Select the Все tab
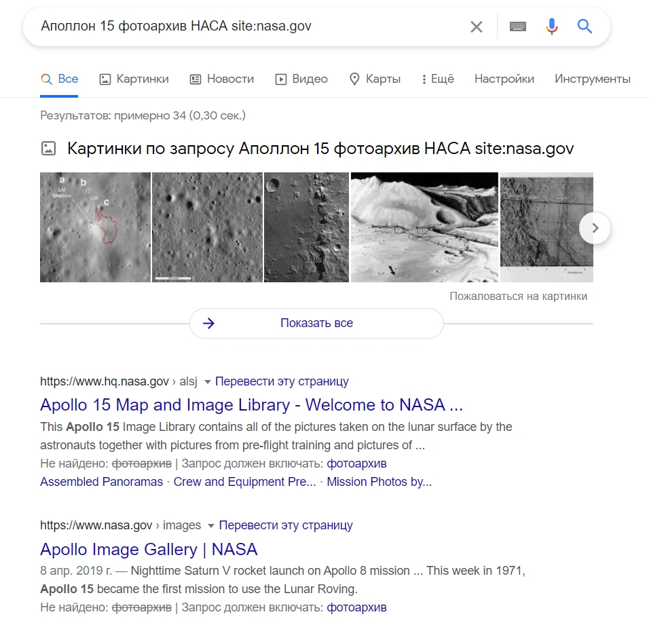The height and width of the screenshot is (644, 649). point(59,79)
